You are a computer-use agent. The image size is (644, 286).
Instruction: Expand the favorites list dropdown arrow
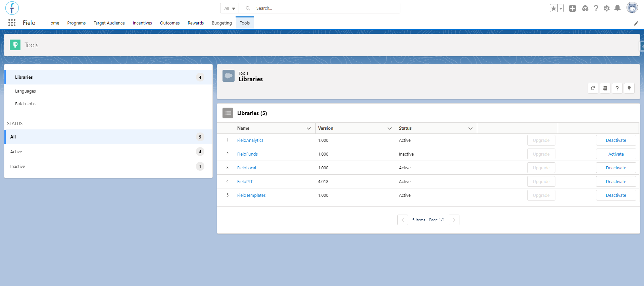pos(561,8)
